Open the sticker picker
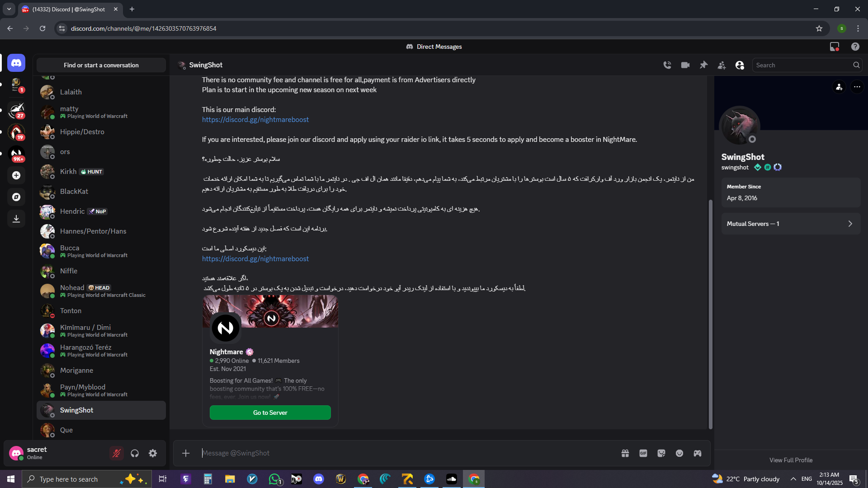Image resolution: width=868 pixels, height=488 pixels. click(x=661, y=453)
